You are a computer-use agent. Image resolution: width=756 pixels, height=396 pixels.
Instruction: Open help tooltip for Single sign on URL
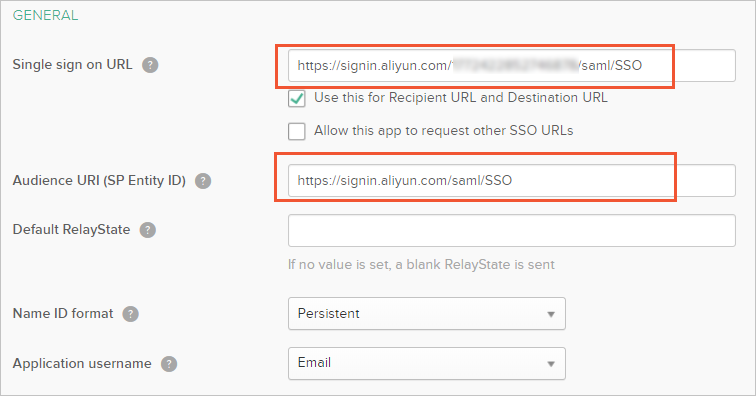150,65
